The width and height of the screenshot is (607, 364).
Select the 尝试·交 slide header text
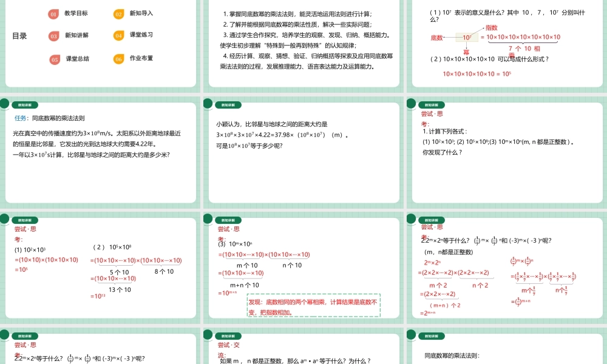pyautogui.click(x=229, y=345)
